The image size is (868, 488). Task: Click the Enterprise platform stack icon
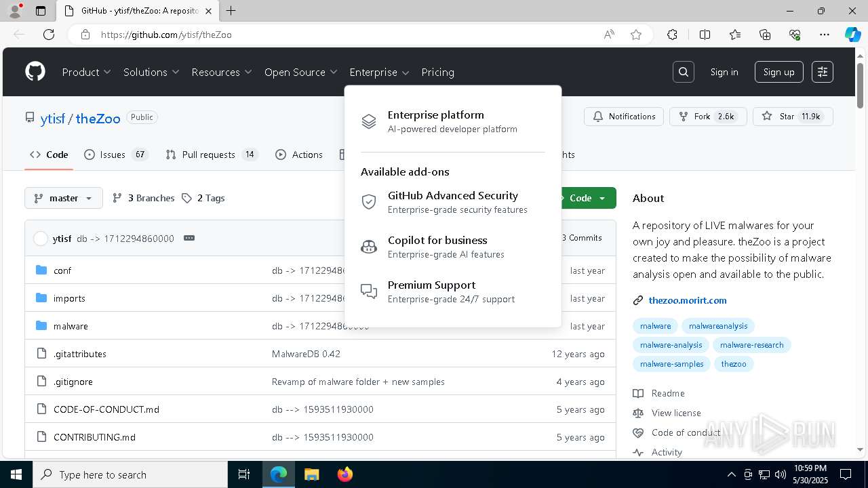tap(369, 121)
